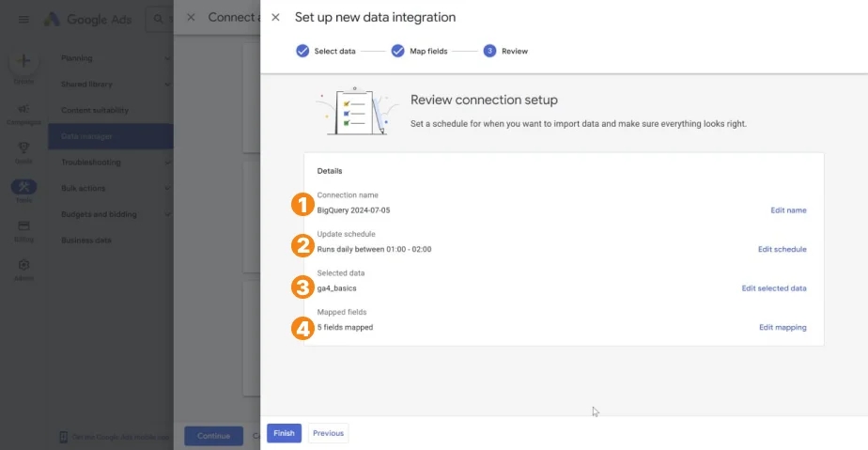This screenshot has height=450, width=868.
Task: Open the Admin gear icon
Action: [23, 265]
